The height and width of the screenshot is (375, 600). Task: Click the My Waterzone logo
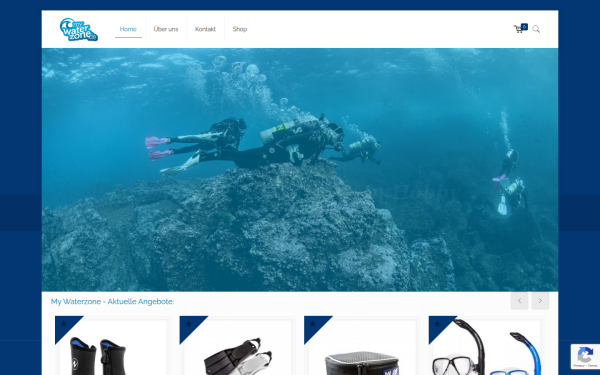pyautogui.click(x=79, y=29)
